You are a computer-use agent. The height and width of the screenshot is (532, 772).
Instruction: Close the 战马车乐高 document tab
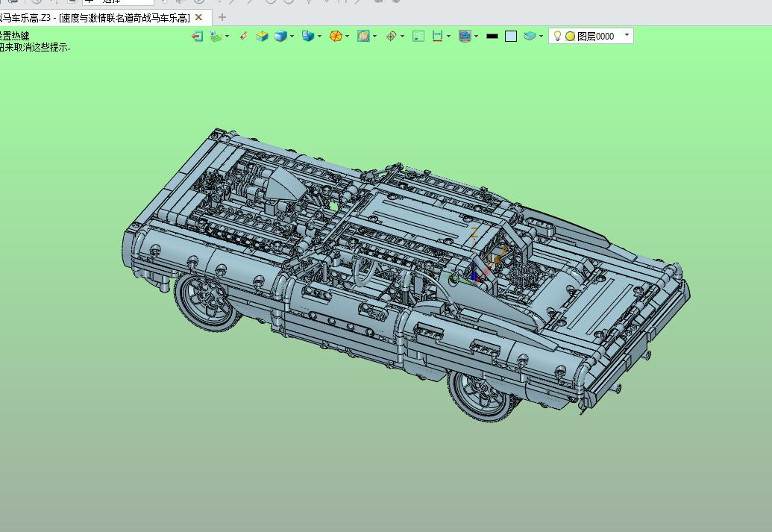199,17
